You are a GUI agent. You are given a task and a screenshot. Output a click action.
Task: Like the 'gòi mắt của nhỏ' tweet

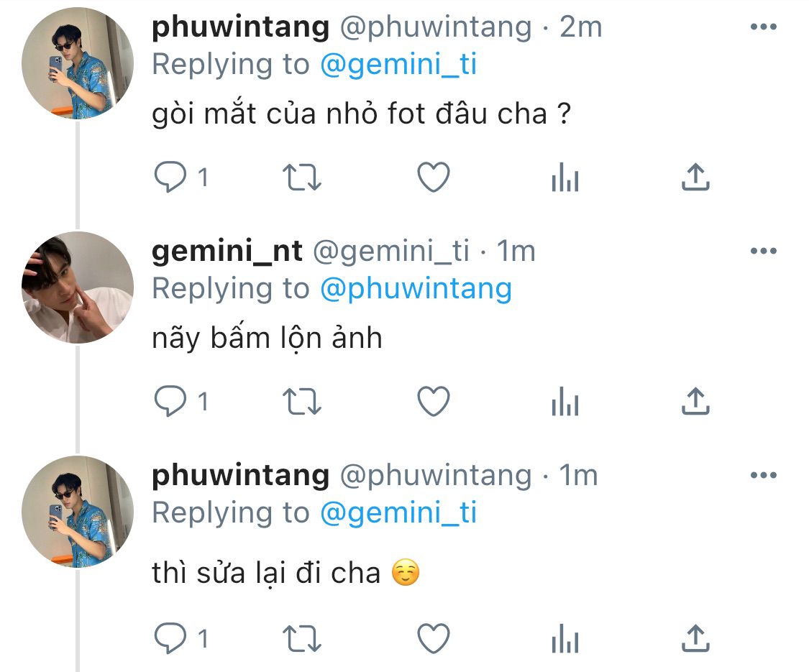click(434, 178)
